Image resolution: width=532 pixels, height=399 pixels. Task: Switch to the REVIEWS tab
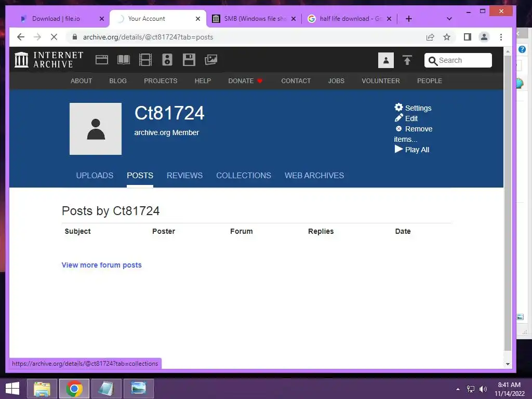click(x=184, y=176)
